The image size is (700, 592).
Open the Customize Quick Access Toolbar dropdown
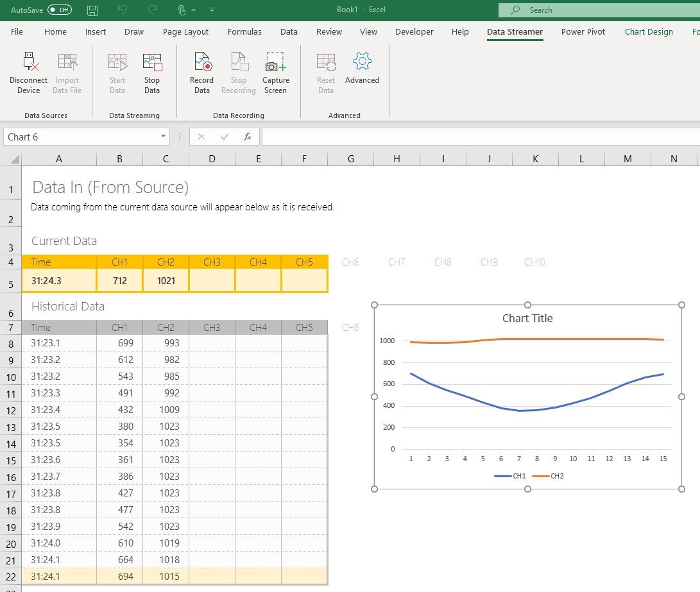tap(212, 10)
